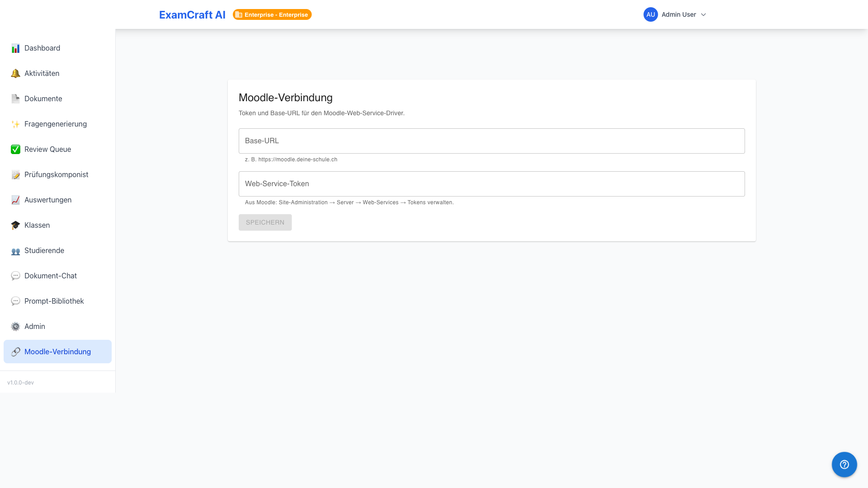Click the Studierende people icon

pyautogui.click(x=15, y=251)
